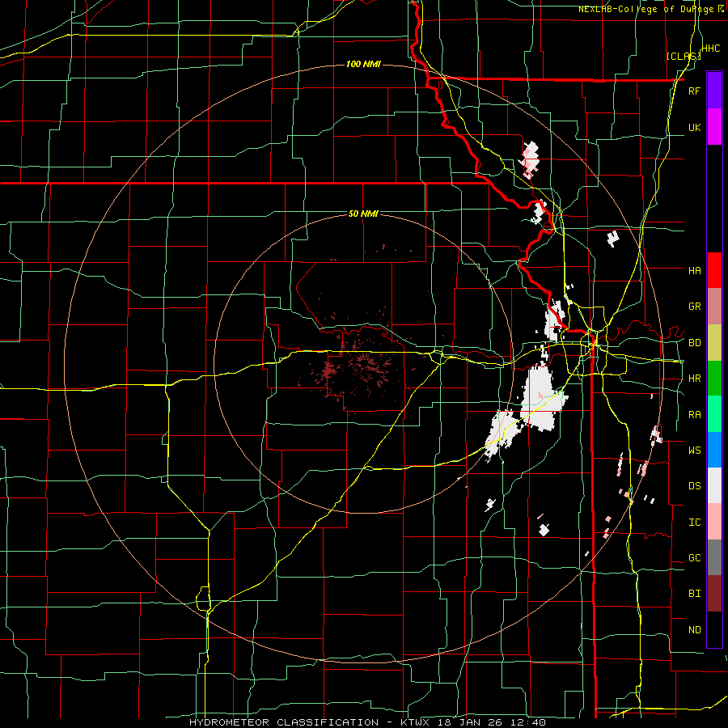Image resolution: width=728 pixels, height=728 pixels.
Task: Click the RF purple legend swatch
Action: [x=714, y=90]
